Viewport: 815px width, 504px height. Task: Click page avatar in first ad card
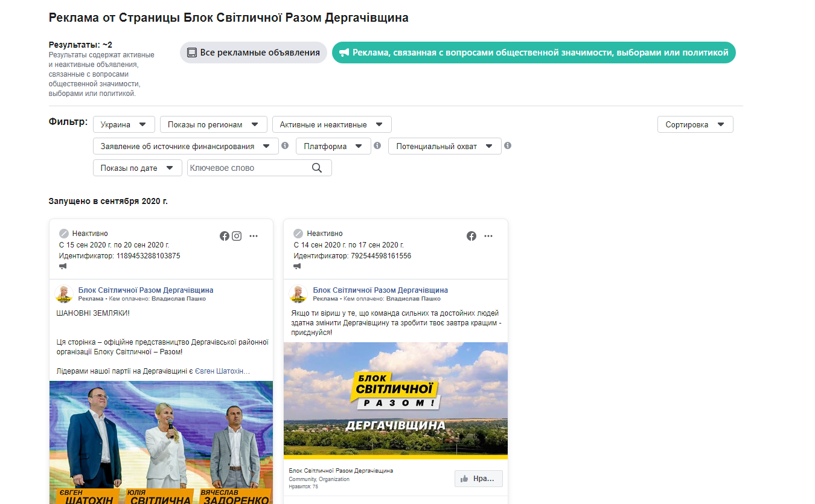[64, 294]
